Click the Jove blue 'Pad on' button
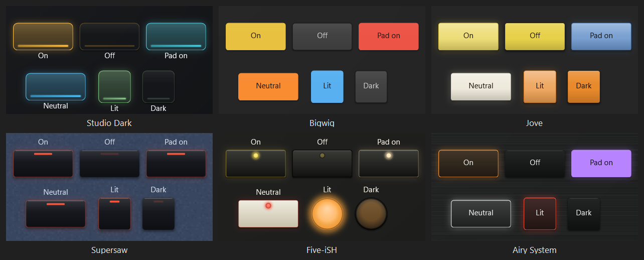This screenshot has width=644, height=260. point(601,37)
